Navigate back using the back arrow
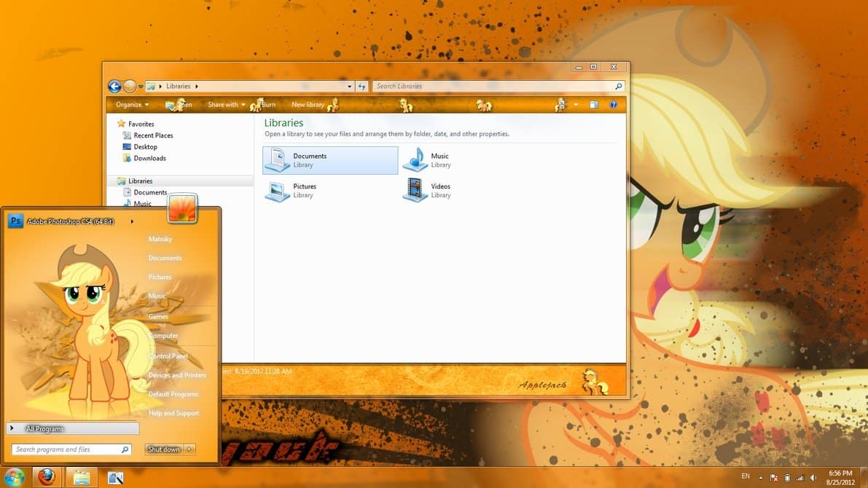Screen dimensions: 868x488 pyautogui.click(x=114, y=86)
